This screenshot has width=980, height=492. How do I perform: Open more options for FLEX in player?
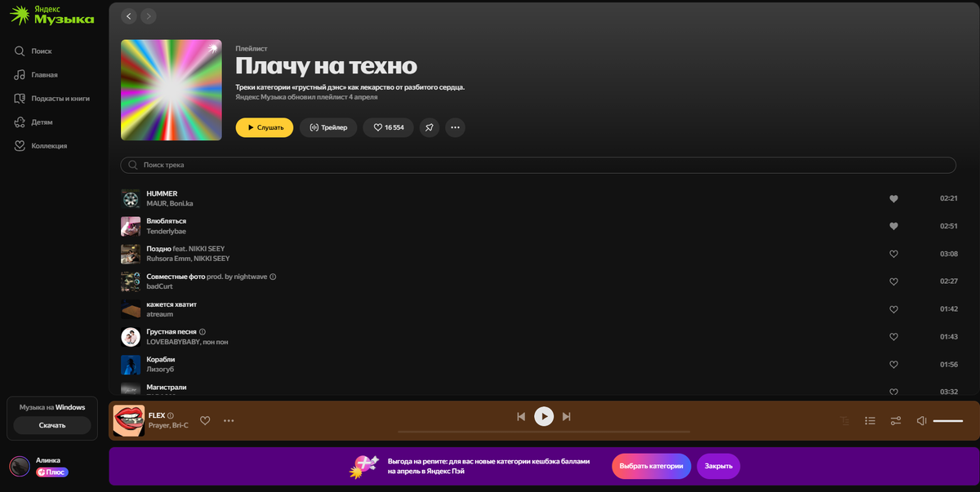pyautogui.click(x=229, y=420)
